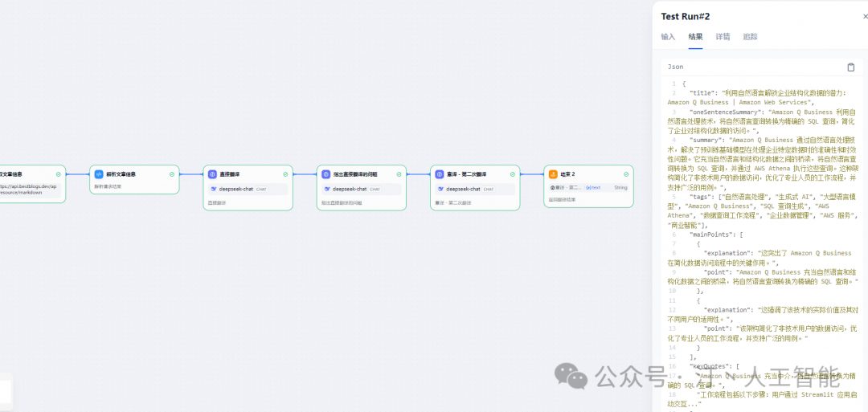Click green success checkmark on 解析文章信息 node
The image size is (868, 412).
(172, 173)
